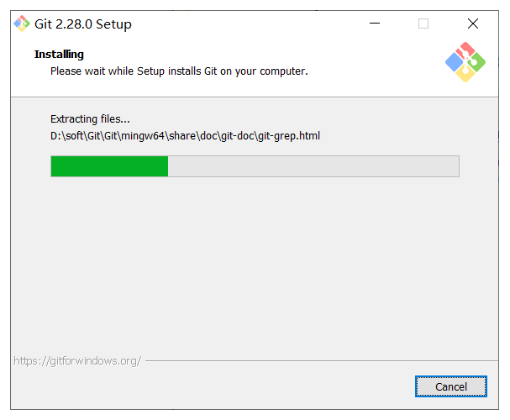Click the green filled part of the progress bar
The width and height of the screenshot is (510, 420).
pos(109,166)
